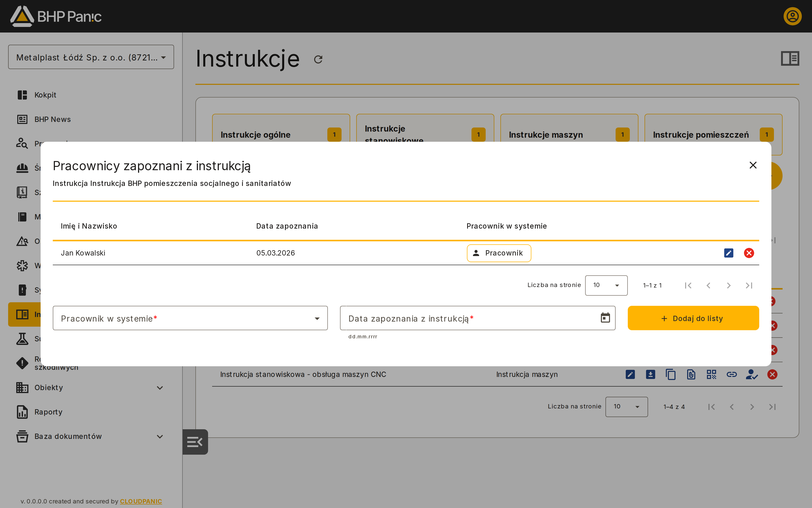Viewport: 812px width, 508px height.
Task: Go to previous page in background table pagination
Action: click(x=732, y=407)
